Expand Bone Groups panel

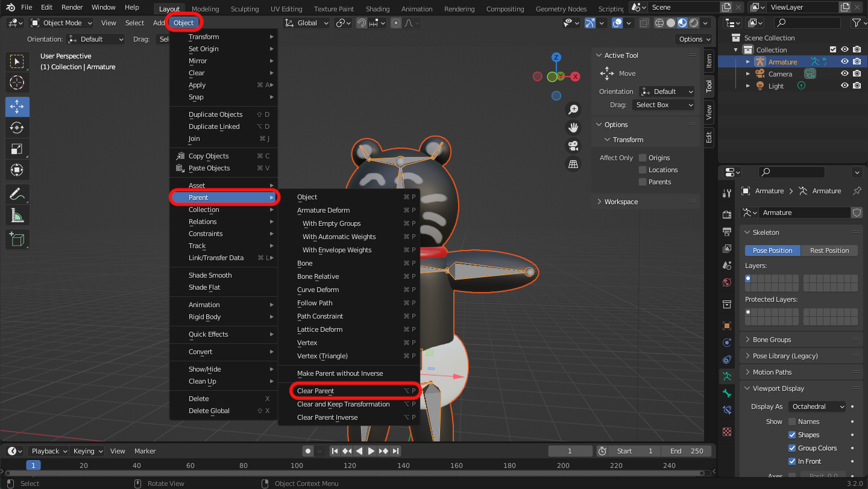[800, 340]
